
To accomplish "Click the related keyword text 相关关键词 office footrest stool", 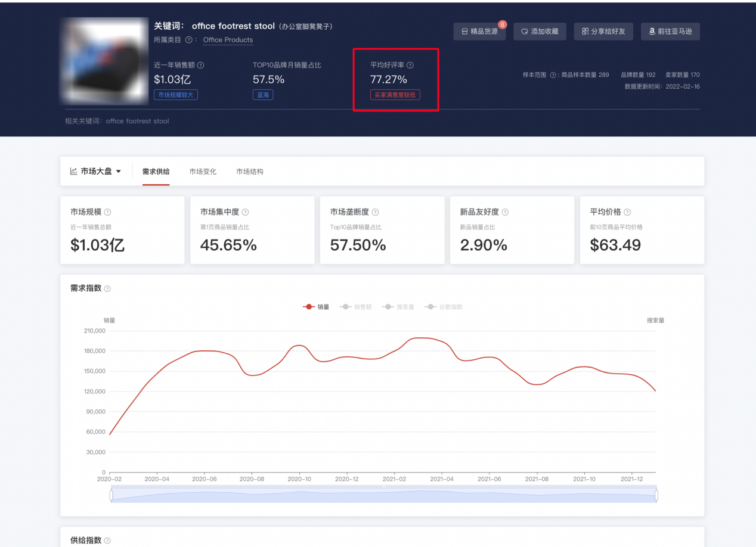I will click(117, 121).
